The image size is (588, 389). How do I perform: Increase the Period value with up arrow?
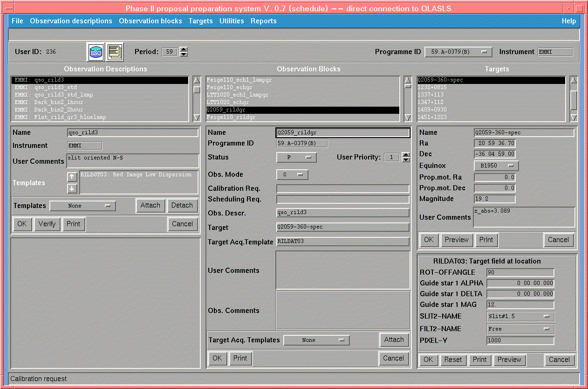pyautogui.click(x=184, y=49)
